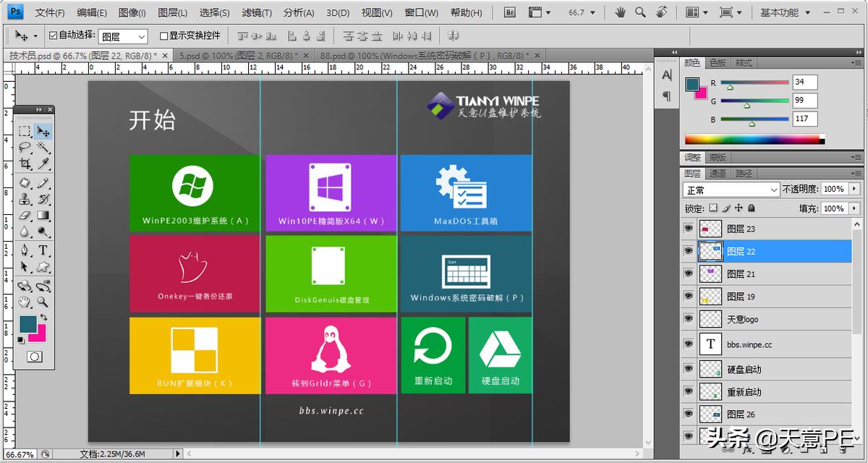868x463 pixels.
Task: Open the 正常 blend mode dropdown
Action: point(731,190)
